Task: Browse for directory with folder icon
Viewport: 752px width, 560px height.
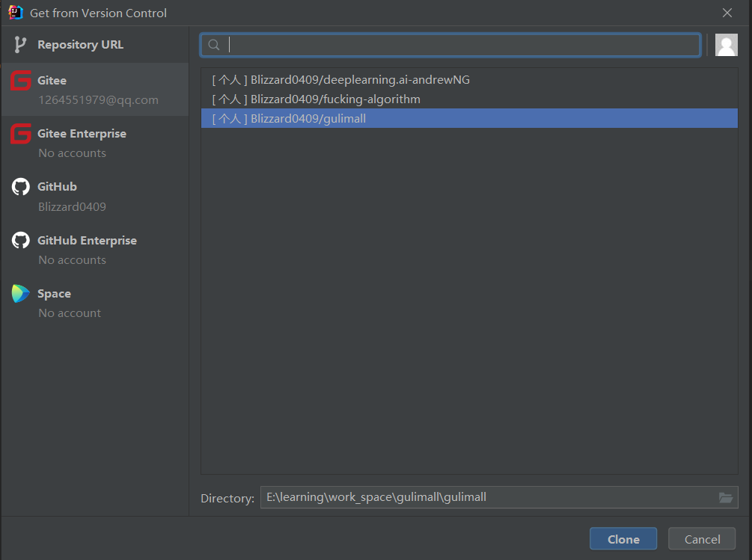Action: [x=726, y=498]
